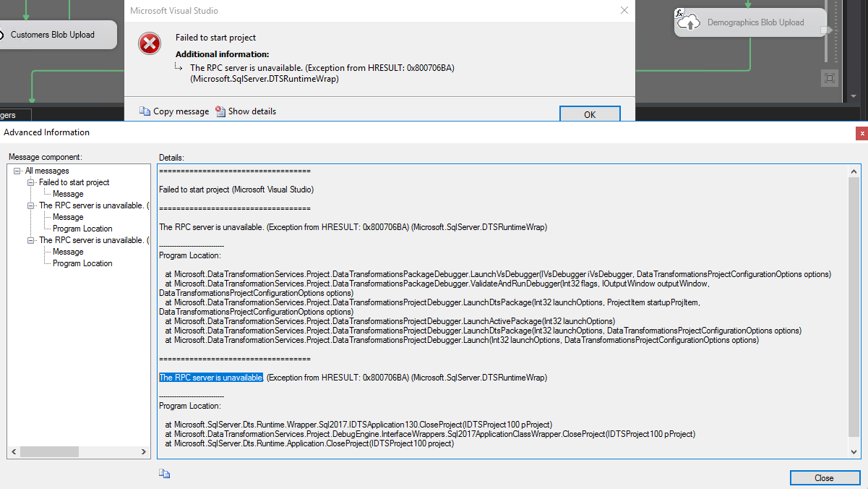This screenshot has width=868, height=489.
Task: Click the cloud upload icon of Demographics Blob Upload
Action: coord(690,23)
